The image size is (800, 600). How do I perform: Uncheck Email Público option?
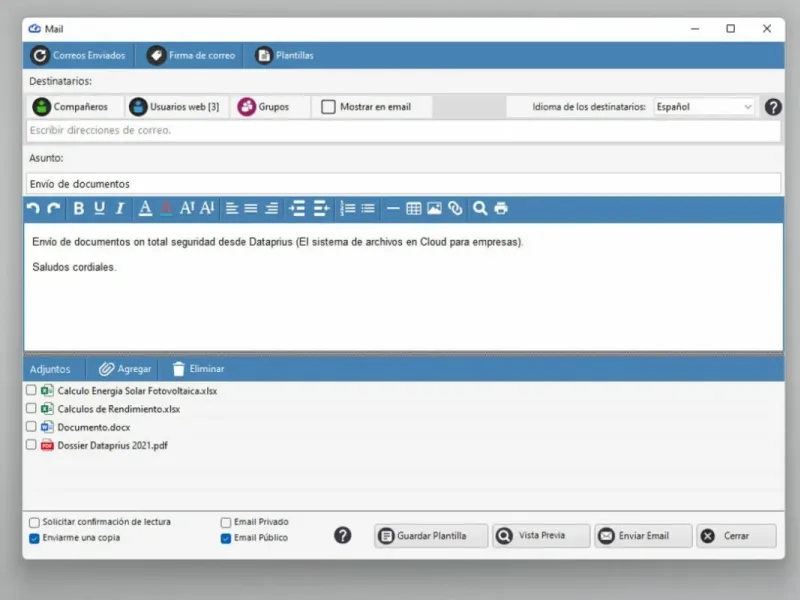226,538
